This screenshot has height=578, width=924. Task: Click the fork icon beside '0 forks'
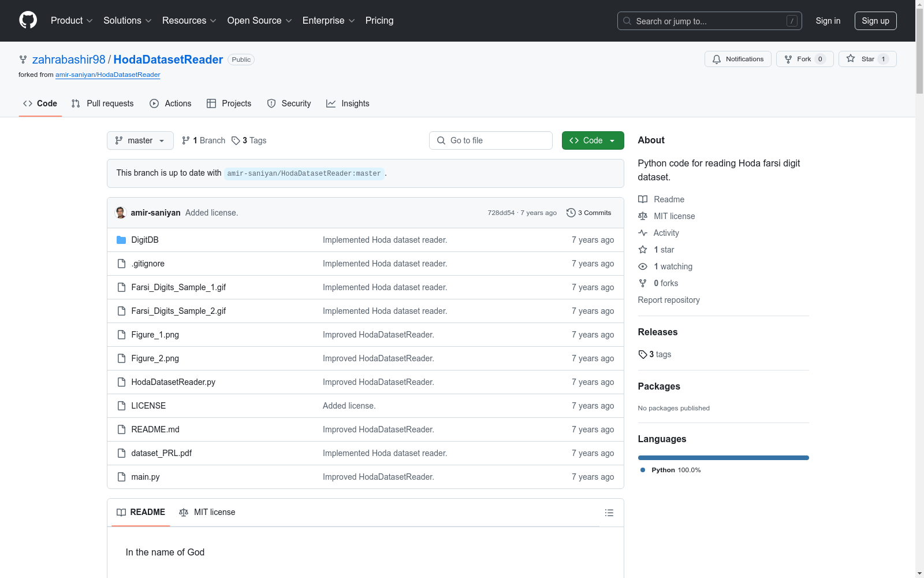tap(643, 283)
